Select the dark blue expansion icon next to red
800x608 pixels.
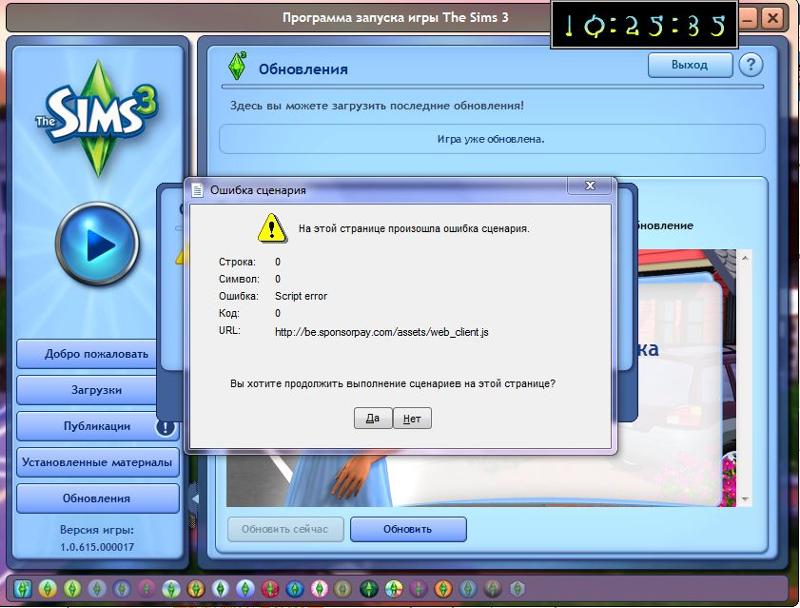[295, 589]
